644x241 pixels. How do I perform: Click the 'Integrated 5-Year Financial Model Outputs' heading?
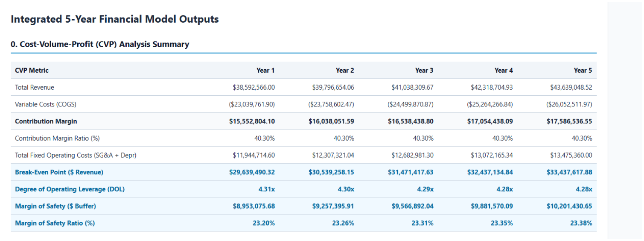pyautogui.click(x=115, y=19)
